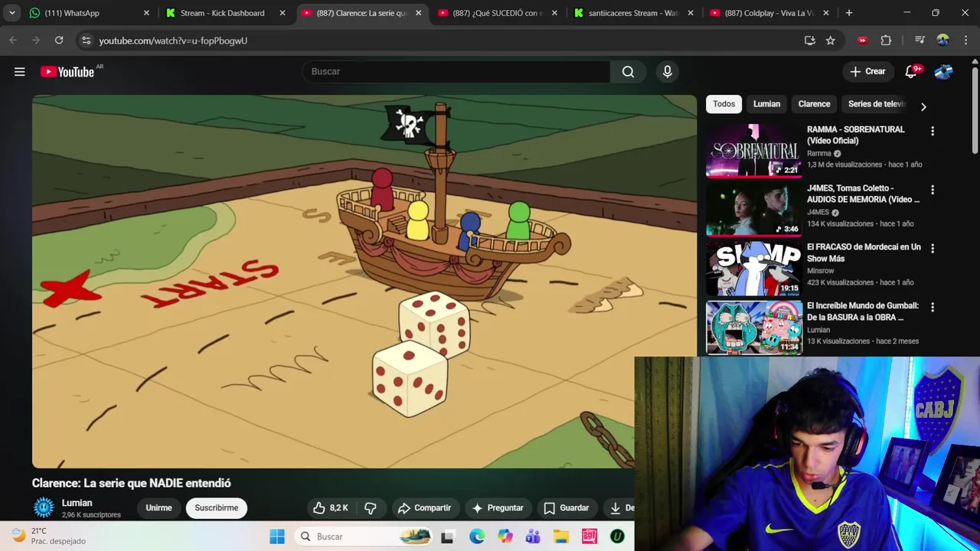This screenshot has width=980, height=551.
Task: Click the Clarence video player
Action: coord(364,282)
